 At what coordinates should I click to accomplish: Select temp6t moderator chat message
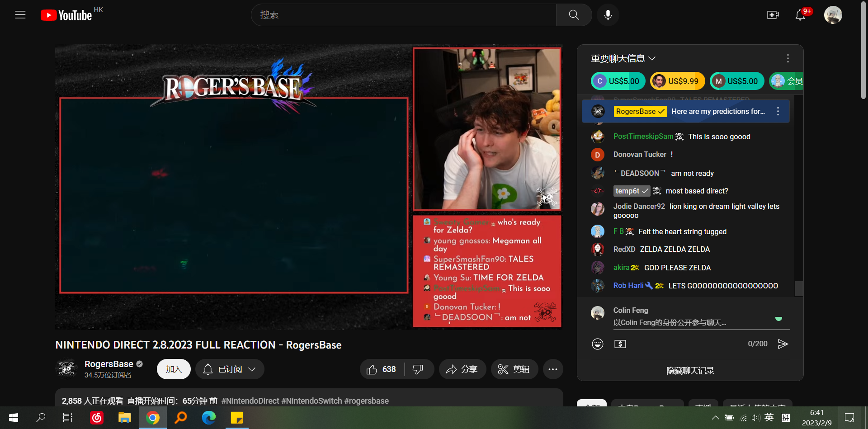tap(685, 191)
